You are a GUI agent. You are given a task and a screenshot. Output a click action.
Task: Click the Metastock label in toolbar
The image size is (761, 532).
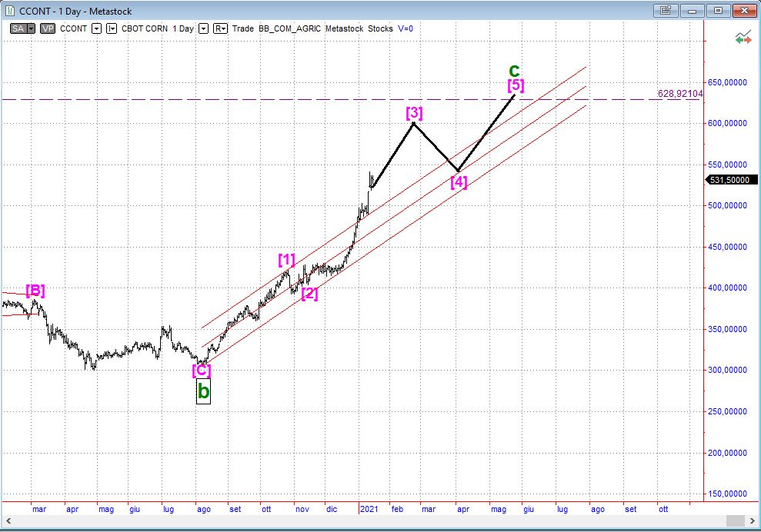click(x=344, y=28)
